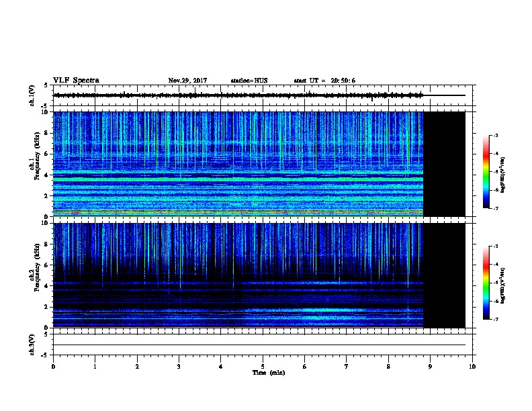Click the ch.3(V) axis label
Screen dimensions: 532x411
[32, 345]
